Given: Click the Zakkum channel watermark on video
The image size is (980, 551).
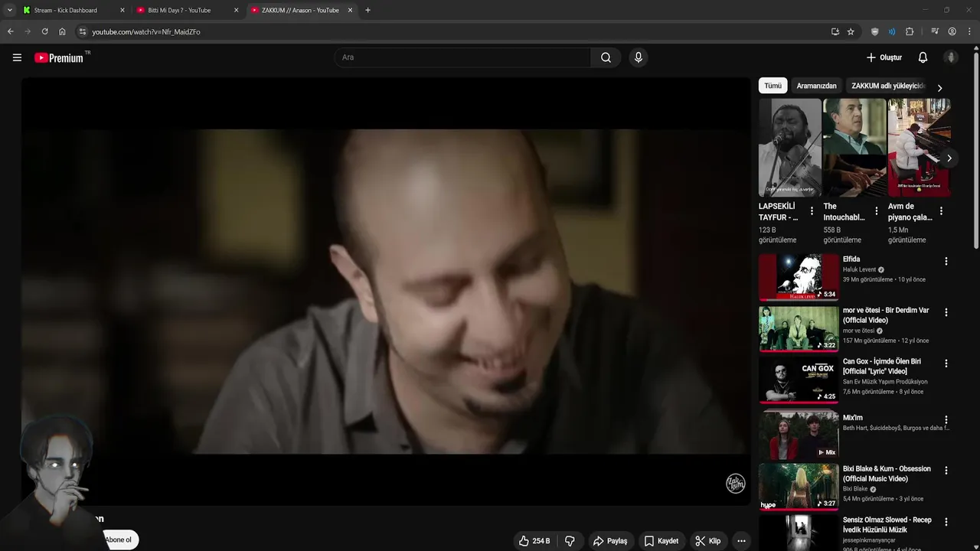Looking at the screenshot, I should coord(735,484).
